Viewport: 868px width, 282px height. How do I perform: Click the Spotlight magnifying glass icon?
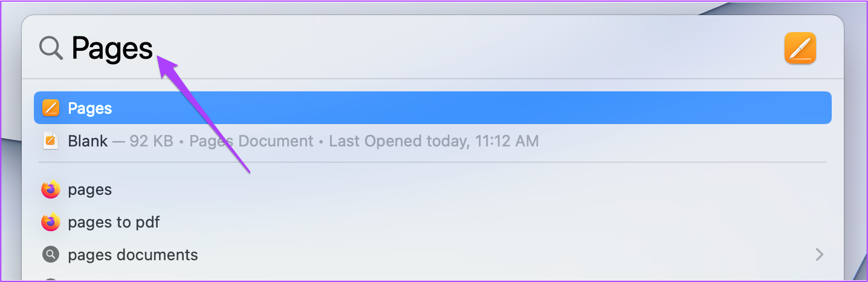coord(51,48)
